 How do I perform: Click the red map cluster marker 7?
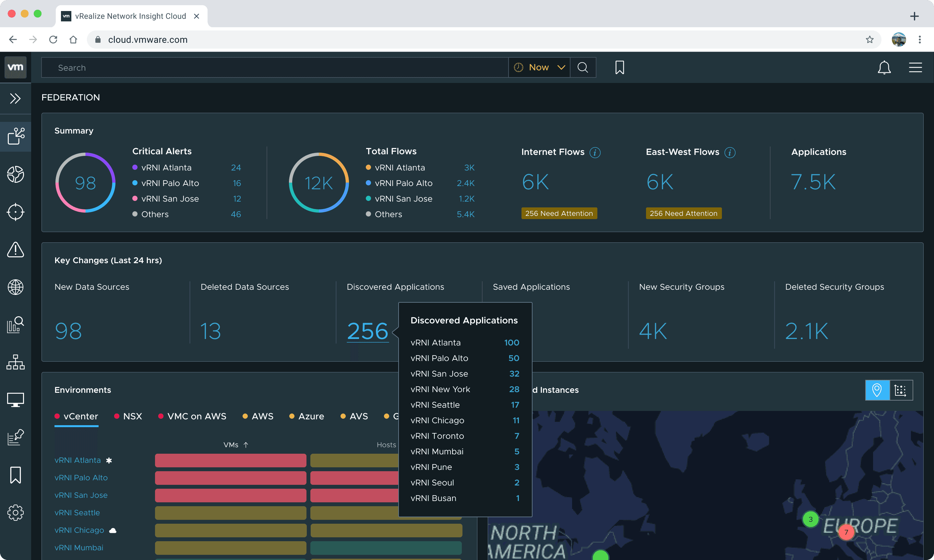pyautogui.click(x=846, y=532)
